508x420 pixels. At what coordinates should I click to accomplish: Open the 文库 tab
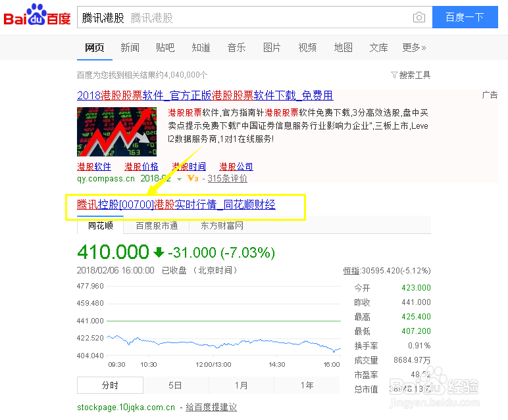pos(378,47)
